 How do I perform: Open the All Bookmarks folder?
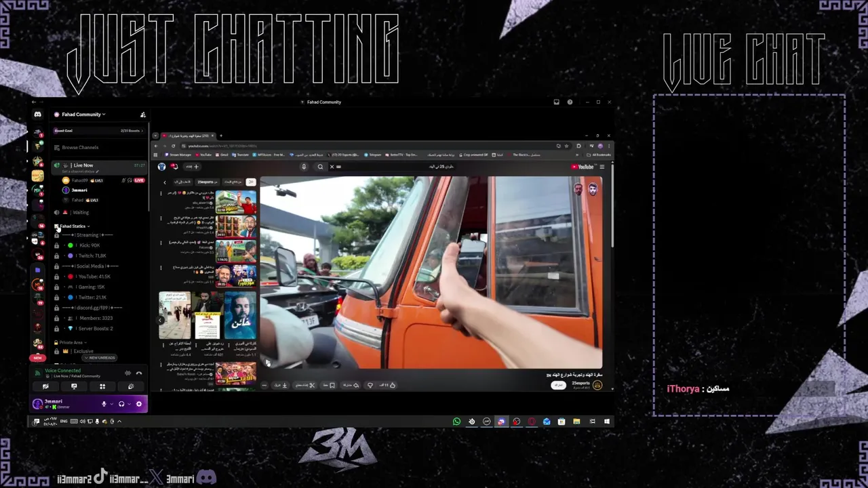pos(599,155)
